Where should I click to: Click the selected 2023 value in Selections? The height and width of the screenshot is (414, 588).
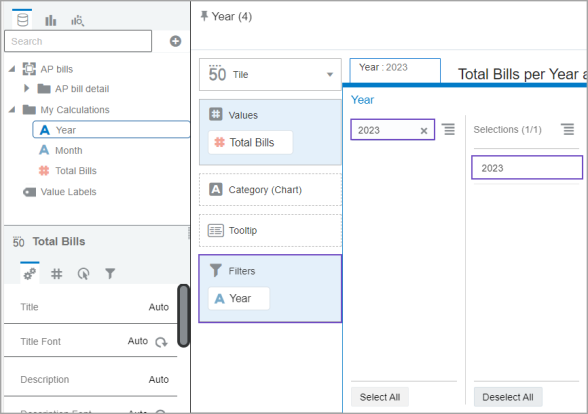(527, 167)
